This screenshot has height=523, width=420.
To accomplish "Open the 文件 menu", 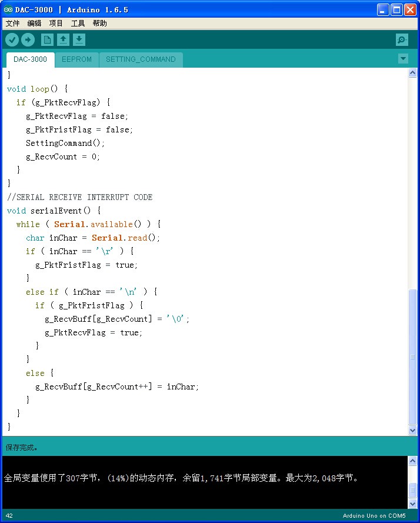I will pos(13,24).
